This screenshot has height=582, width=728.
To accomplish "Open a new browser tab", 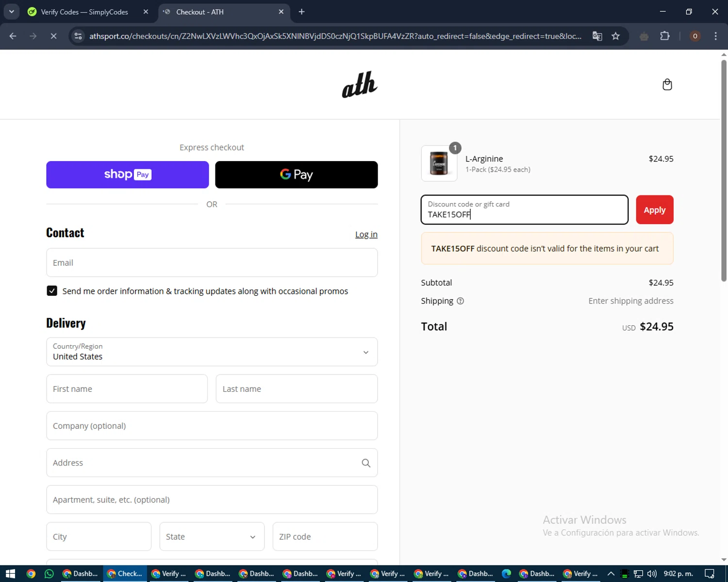I will tap(301, 12).
